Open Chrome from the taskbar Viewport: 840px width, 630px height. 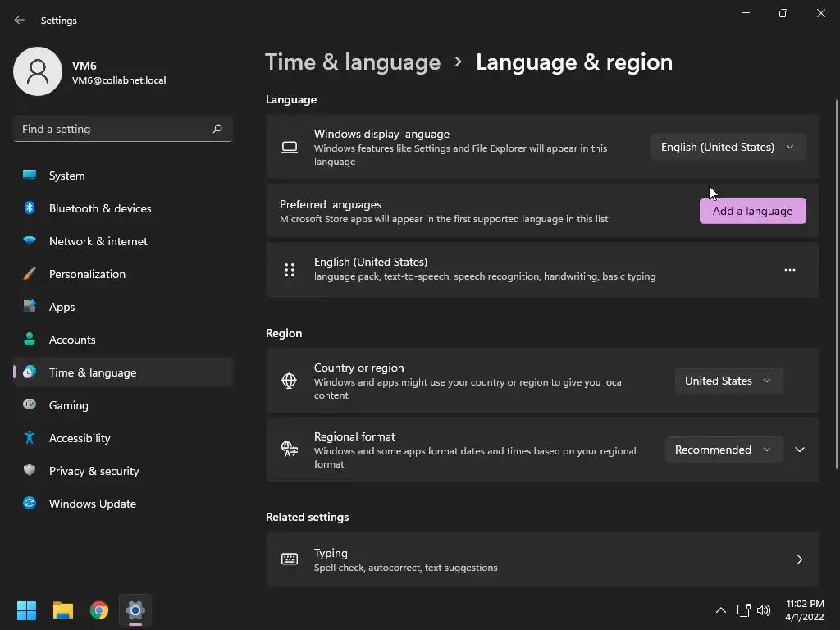point(99,610)
